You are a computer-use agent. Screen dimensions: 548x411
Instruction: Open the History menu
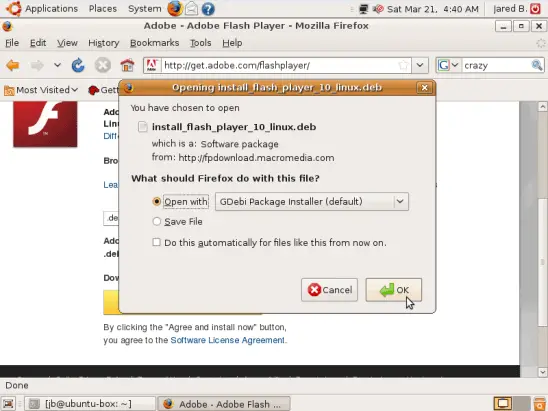103,43
